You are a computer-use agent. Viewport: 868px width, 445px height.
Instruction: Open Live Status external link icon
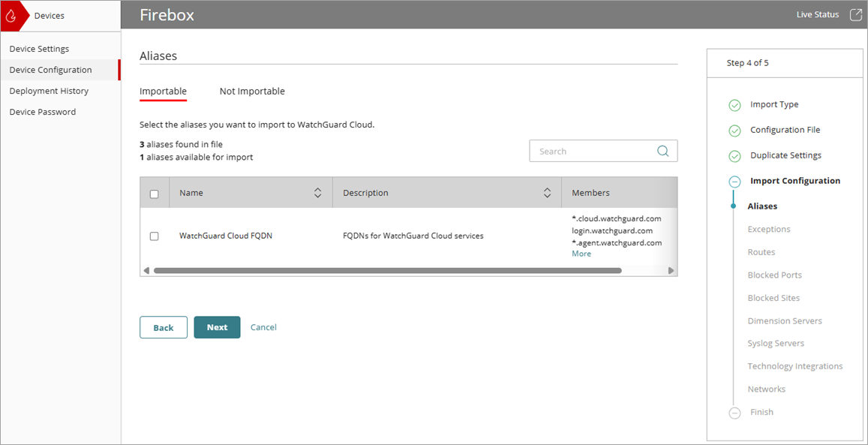pyautogui.click(x=856, y=15)
